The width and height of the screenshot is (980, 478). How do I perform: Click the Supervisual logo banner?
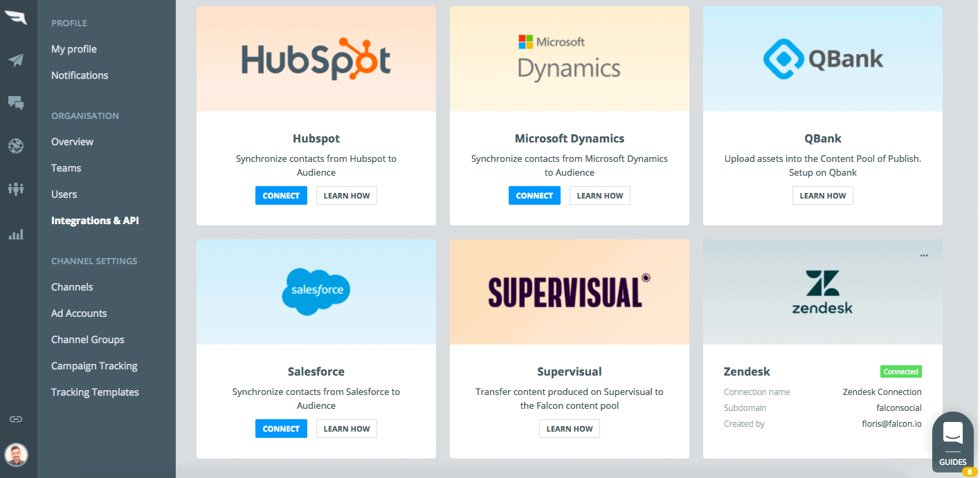point(569,292)
